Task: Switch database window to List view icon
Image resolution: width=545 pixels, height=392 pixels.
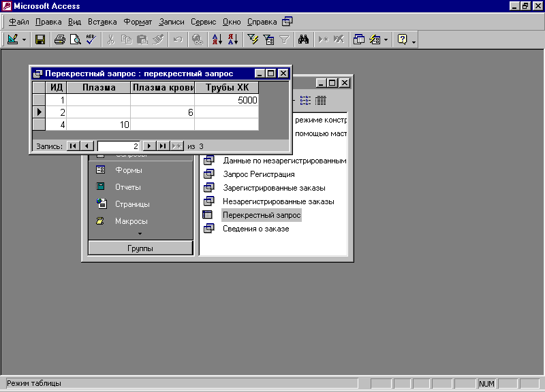Action: (x=305, y=101)
